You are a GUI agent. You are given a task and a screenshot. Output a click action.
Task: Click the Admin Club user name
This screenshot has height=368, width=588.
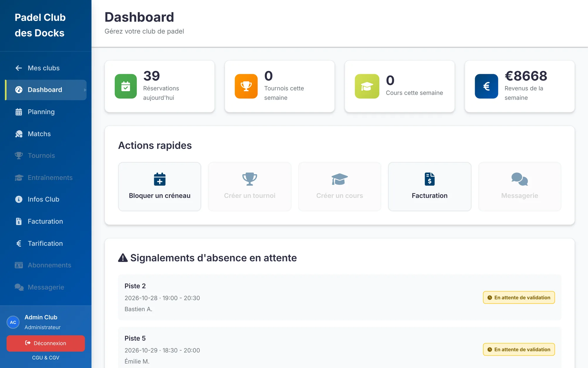point(41,317)
